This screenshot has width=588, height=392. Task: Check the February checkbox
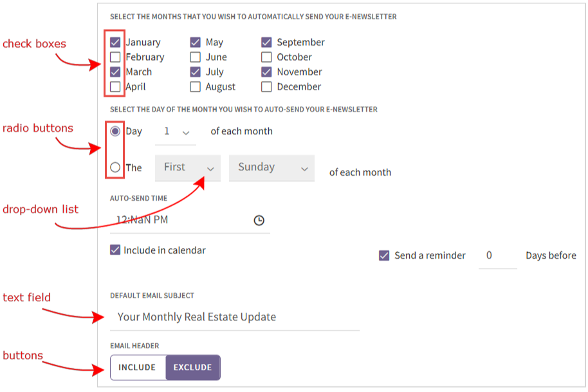click(x=115, y=57)
